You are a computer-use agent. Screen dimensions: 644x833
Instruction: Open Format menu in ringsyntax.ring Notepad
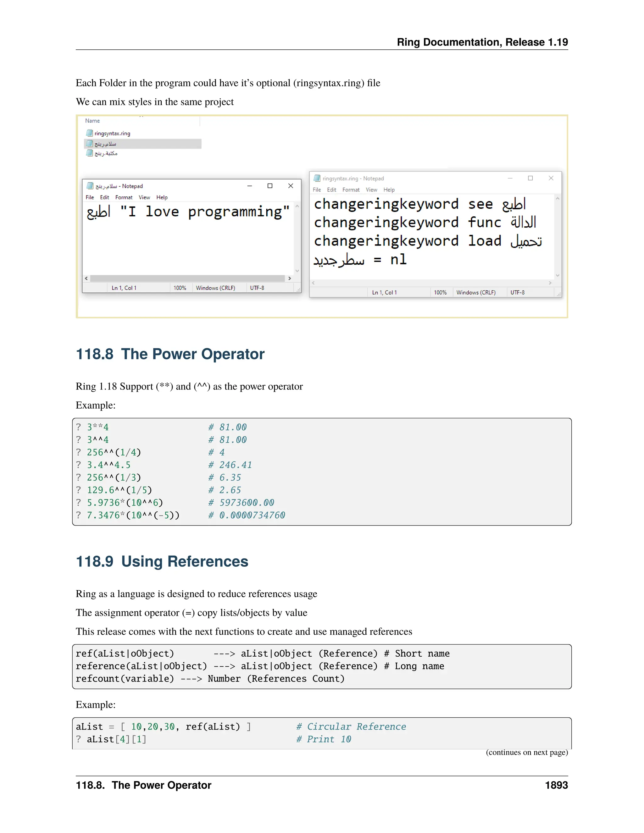(x=351, y=190)
